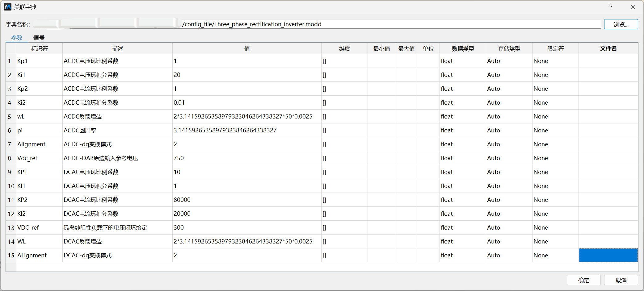Click the help question mark icon
This screenshot has height=291, width=644.
point(611,7)
